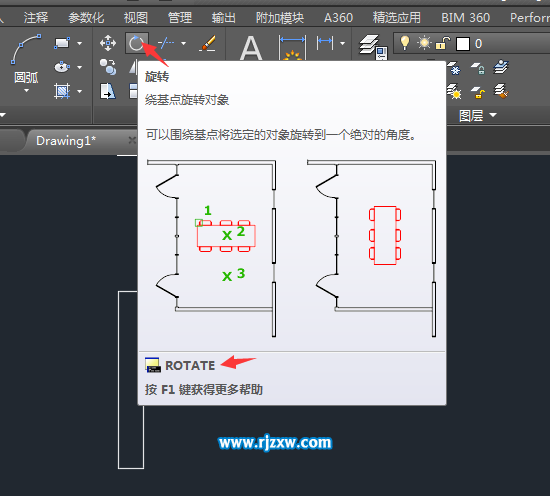The width and height of the screenshot is (550, 496).
Task: Open the 注释 ribbon tab
Action: [x=36, y=18]
